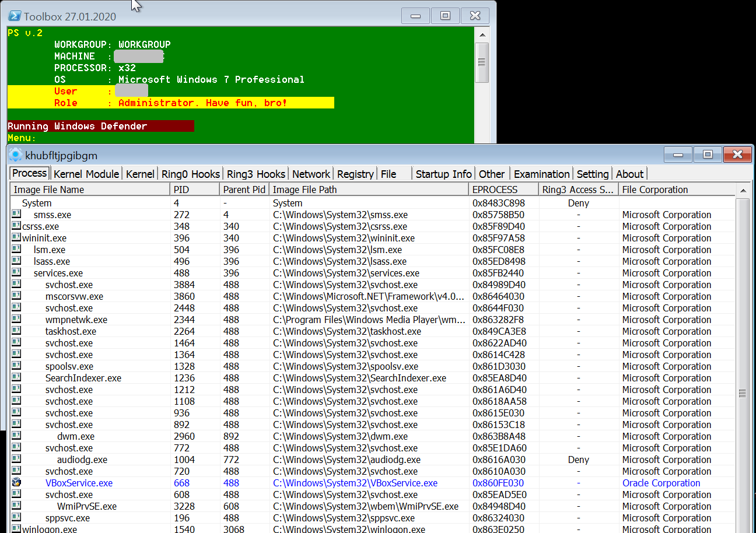Screen dimensions: 756x533
Task: Open the Other tab
Action: [492, 174]
